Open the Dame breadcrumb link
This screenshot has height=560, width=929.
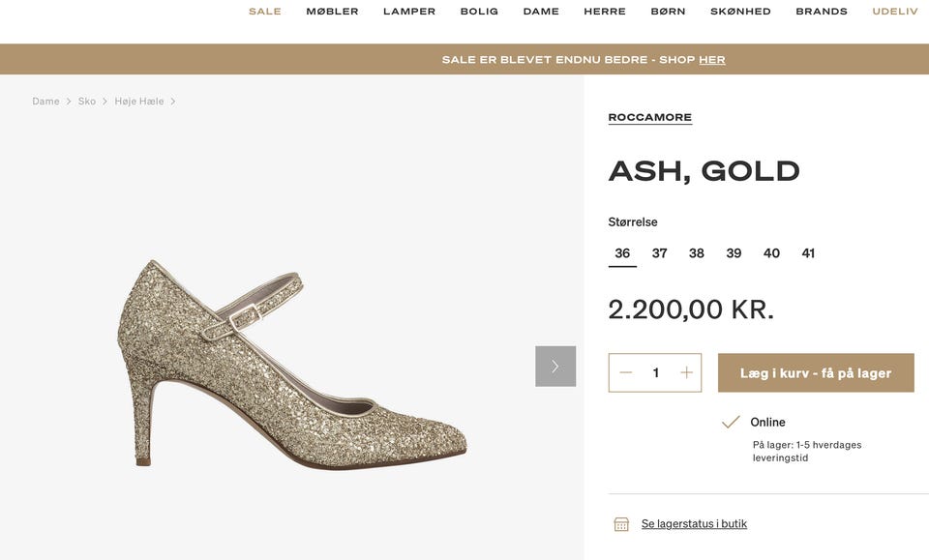(45, 102)
